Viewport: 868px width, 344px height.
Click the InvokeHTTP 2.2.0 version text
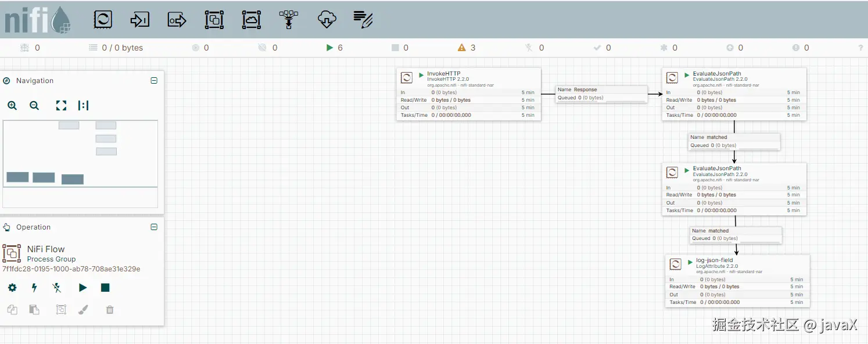[x=448, y=79]
